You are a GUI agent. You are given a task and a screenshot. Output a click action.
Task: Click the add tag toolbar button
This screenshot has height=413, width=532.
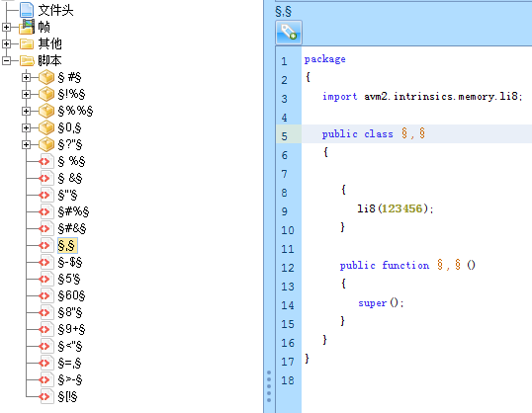click(x=289, y=33)
